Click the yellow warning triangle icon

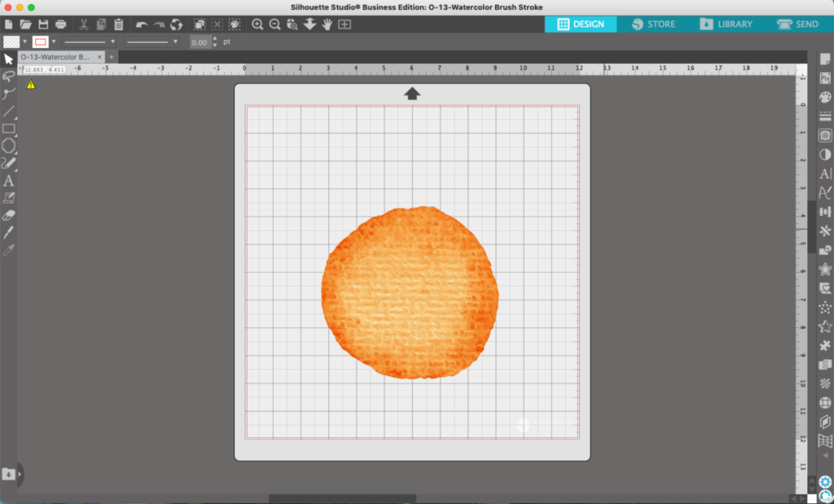click(31, 84)
